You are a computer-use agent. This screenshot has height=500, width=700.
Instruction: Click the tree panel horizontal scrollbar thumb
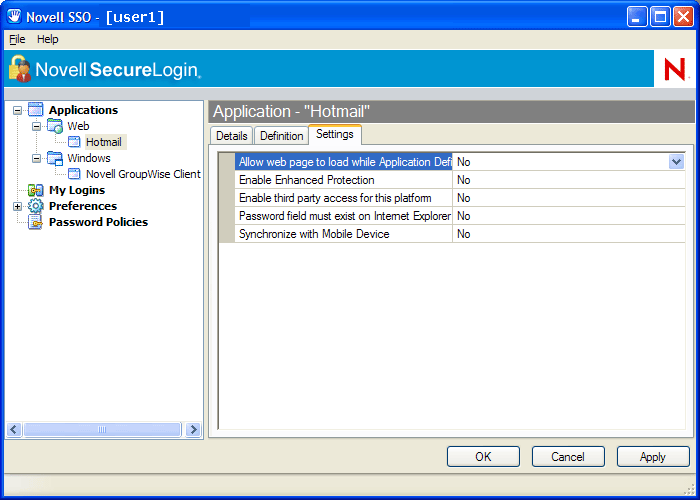coord(102,429)
